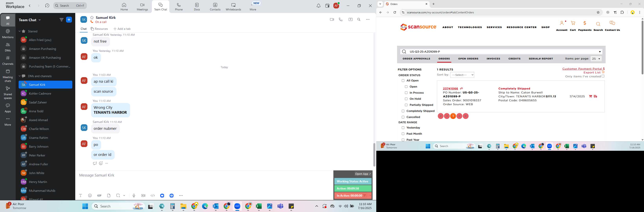
Task: Click the blue plus new chat button
Action: click(x=69, y=20)
